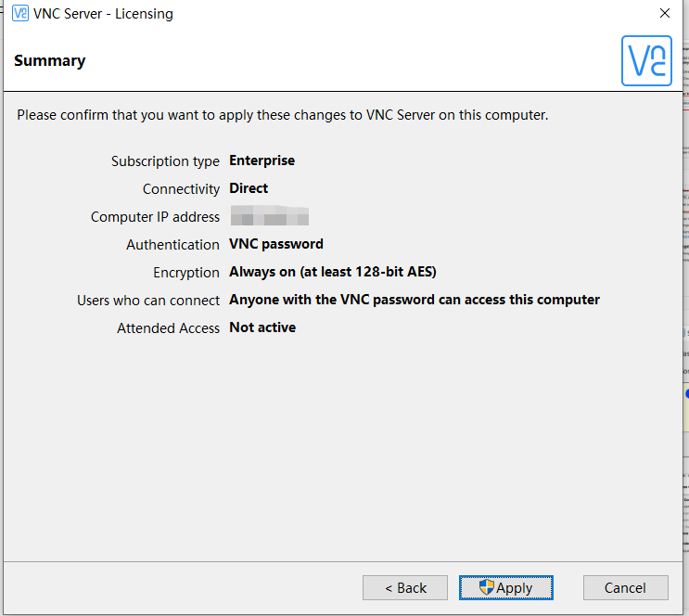The width and height of the screenshot is (689, 616).
Task: Click the Attended Access label
Action: pyautogui.click(x=168, y=328)
